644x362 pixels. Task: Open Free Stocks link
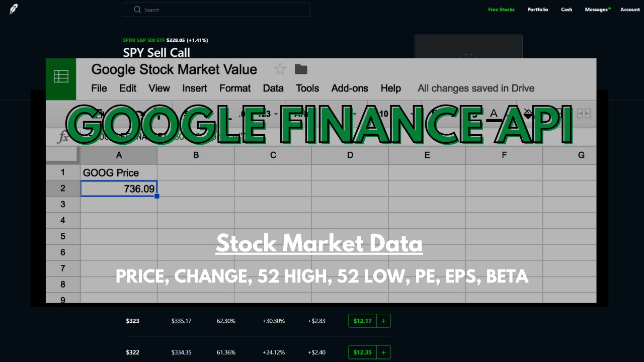pos(501,10)
